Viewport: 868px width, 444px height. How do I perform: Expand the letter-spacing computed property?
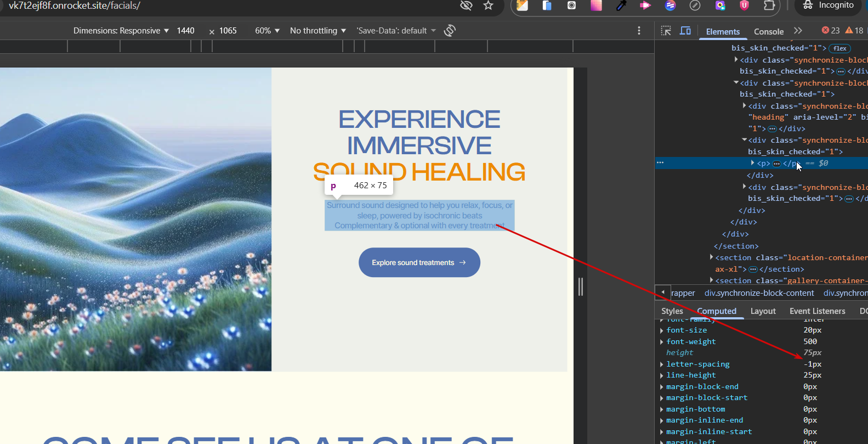(x=662, y=364)
